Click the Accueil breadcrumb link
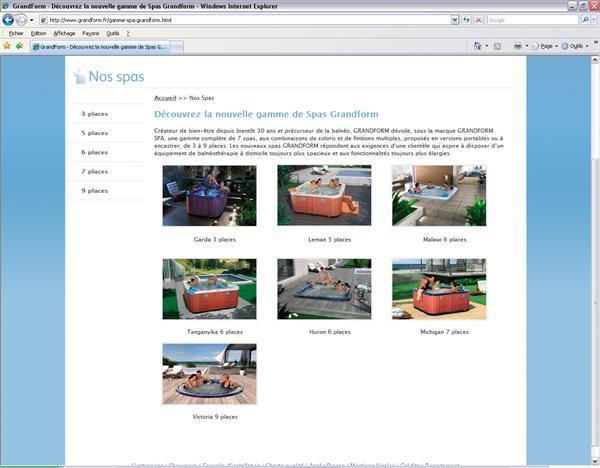Image resolution: width=600 pixels, height=468 pixels. (x=165, y=98)
